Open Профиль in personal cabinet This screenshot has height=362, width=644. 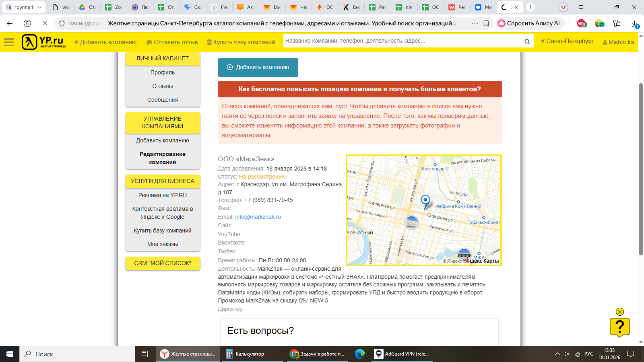tap(163, 72)
